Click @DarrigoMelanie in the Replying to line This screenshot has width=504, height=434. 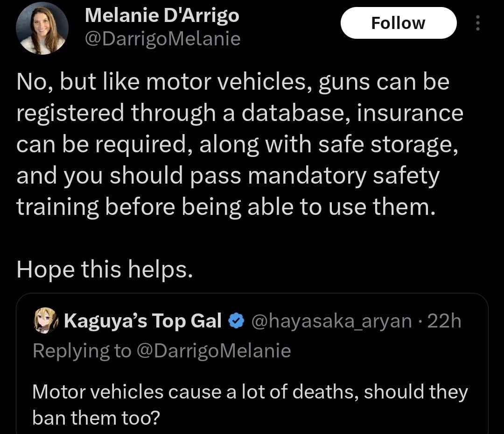click(213, 350)
